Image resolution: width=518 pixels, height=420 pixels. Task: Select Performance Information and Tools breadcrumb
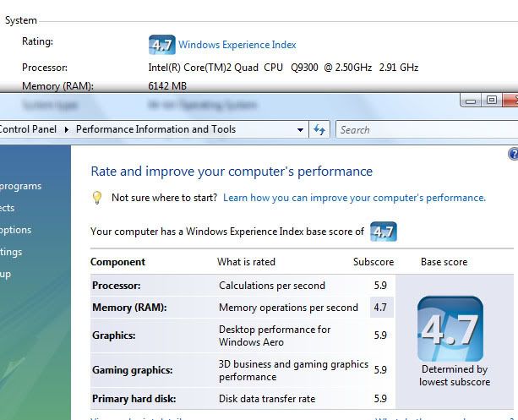(155, 129)
